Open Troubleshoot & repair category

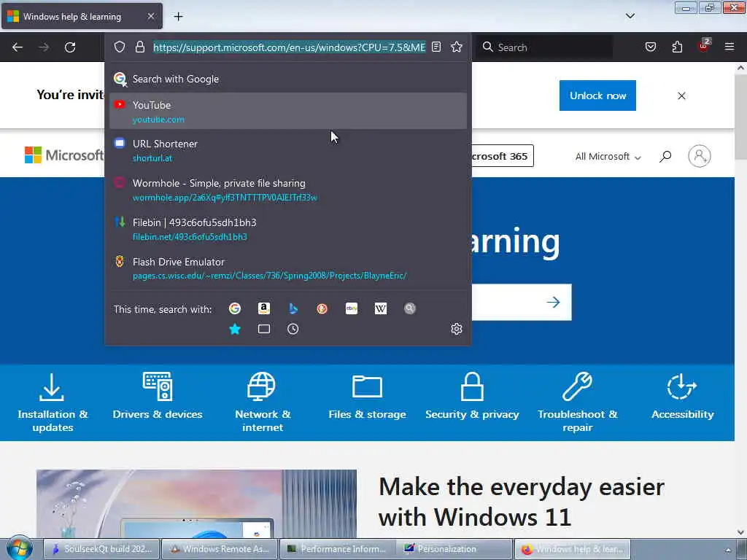point(578,402)
